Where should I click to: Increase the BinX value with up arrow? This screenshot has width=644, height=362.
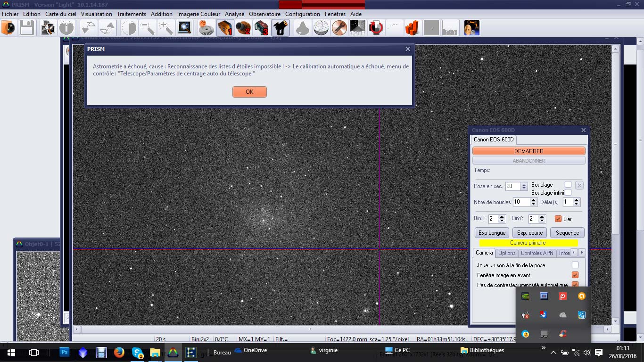coord(502,217)
